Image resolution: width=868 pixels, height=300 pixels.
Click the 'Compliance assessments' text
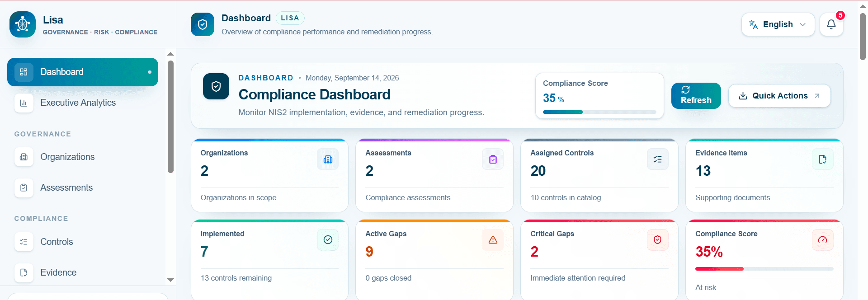(x=408, y=198)
